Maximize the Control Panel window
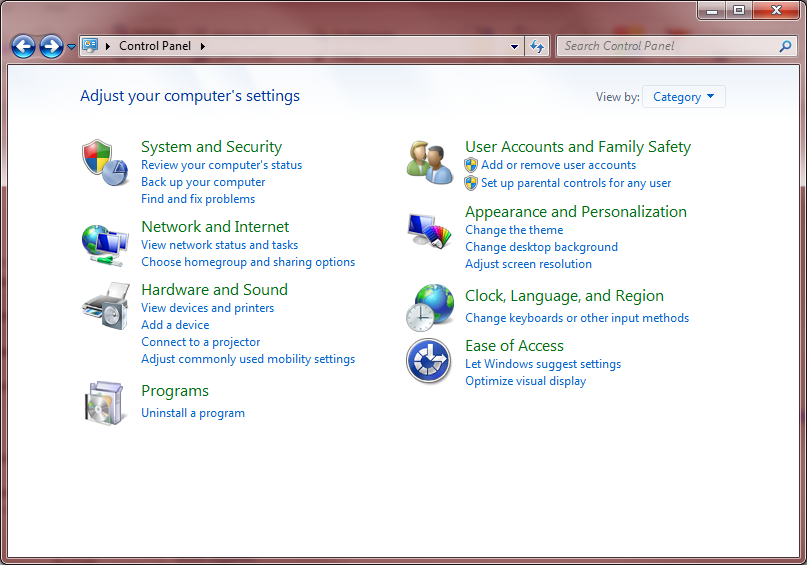Viewport: 807px width, 565px height. click(739, 10)
